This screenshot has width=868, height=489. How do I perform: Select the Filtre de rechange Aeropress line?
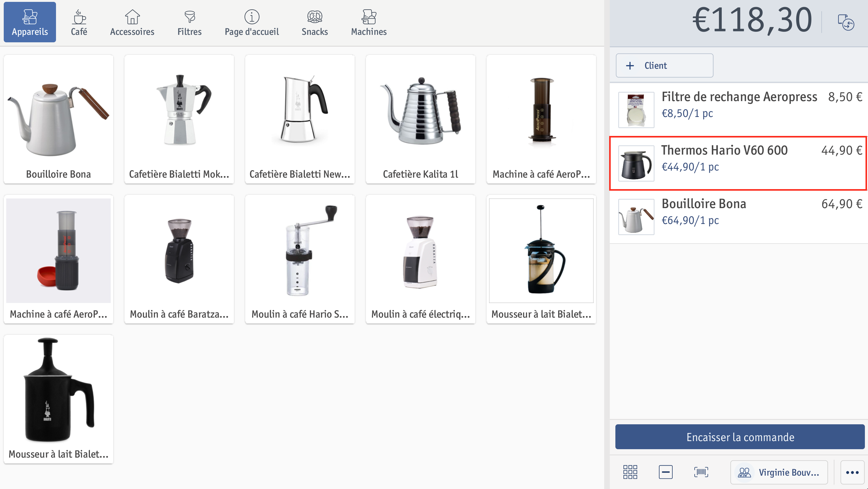(x=739, y=109)
